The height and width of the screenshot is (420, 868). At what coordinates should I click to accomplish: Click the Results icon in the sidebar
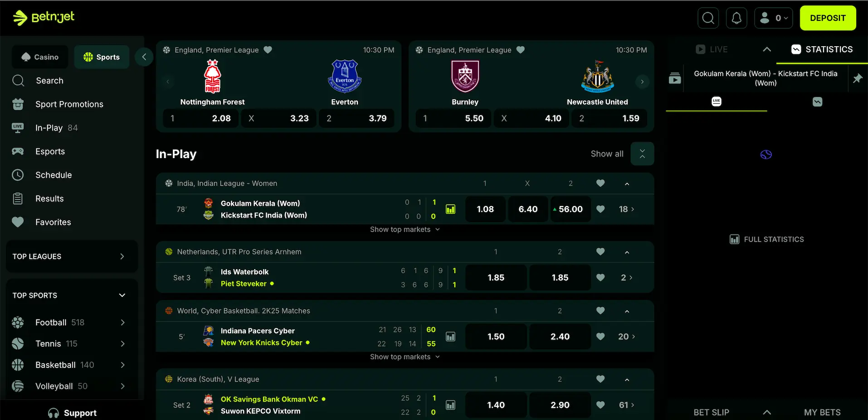point(18,198)
